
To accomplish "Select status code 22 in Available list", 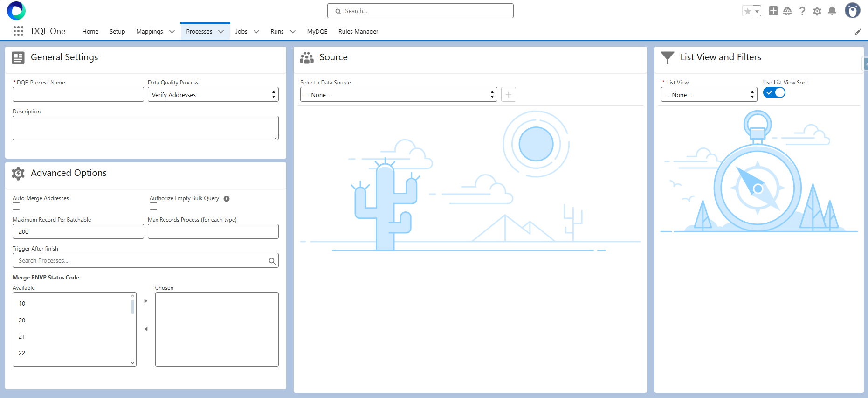I will pyautogui.click(x=72, y=353).
